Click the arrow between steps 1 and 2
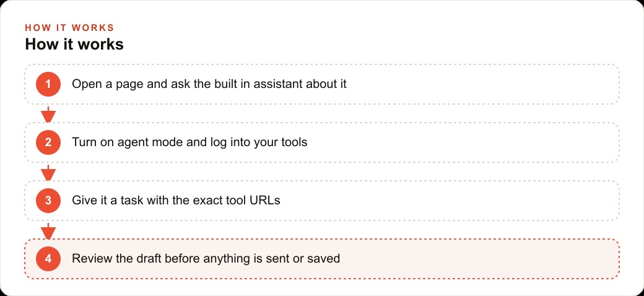This screenshot has width=644, height=296. tap(48, 115)
